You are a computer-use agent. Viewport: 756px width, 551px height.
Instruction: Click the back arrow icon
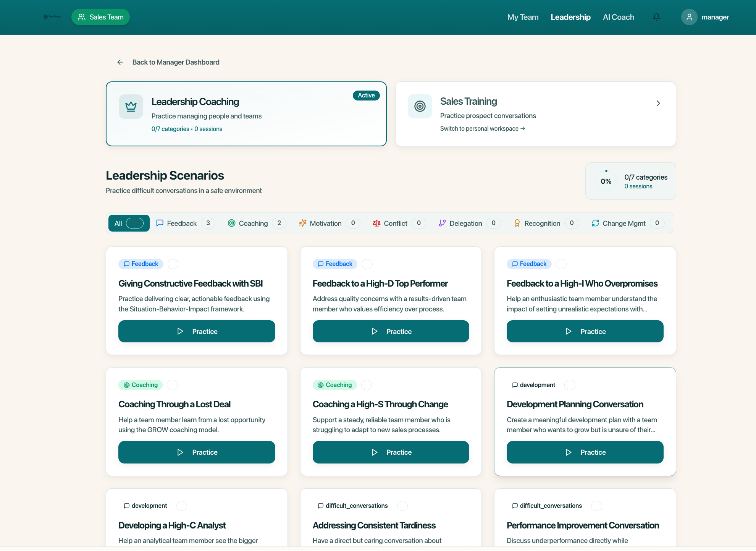tap(120, 62)
